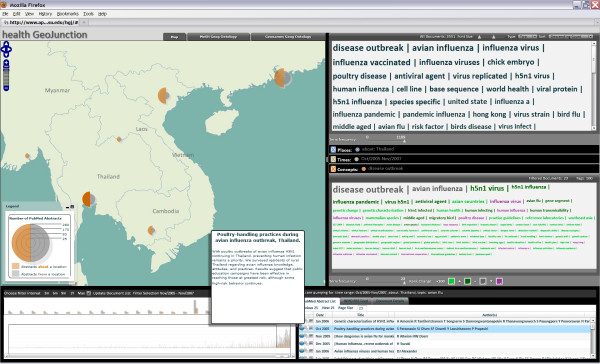600x364 pixels.
Task: Click the Update Document List checkbox
Action: (x=89, y=293)
